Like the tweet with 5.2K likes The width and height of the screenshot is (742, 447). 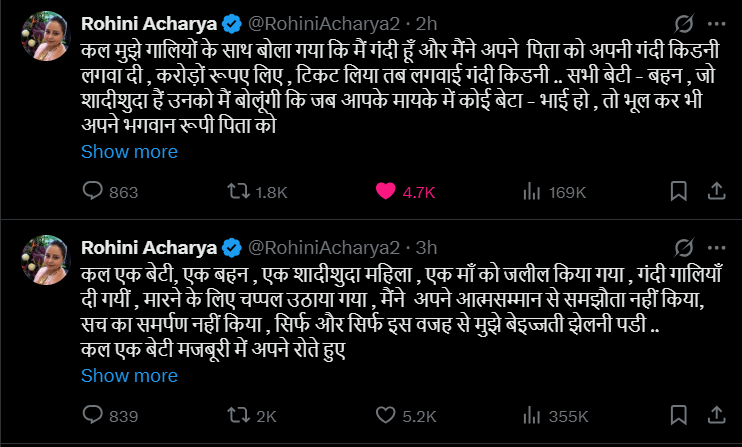point(381,416)
